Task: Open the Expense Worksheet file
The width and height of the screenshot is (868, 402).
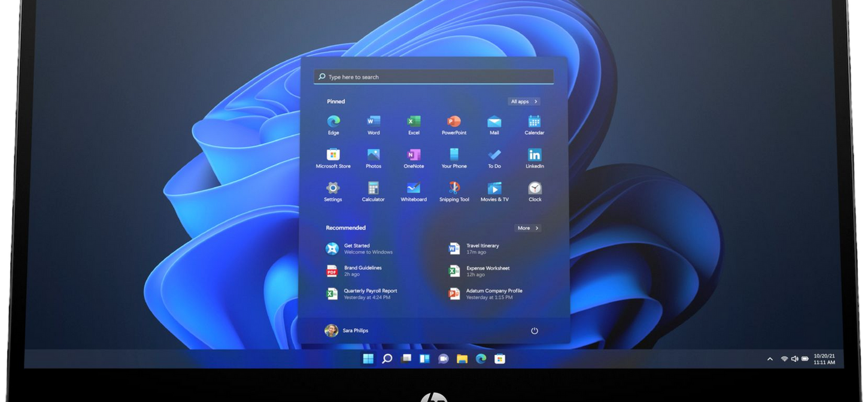Action: click(x=479, y=271)
